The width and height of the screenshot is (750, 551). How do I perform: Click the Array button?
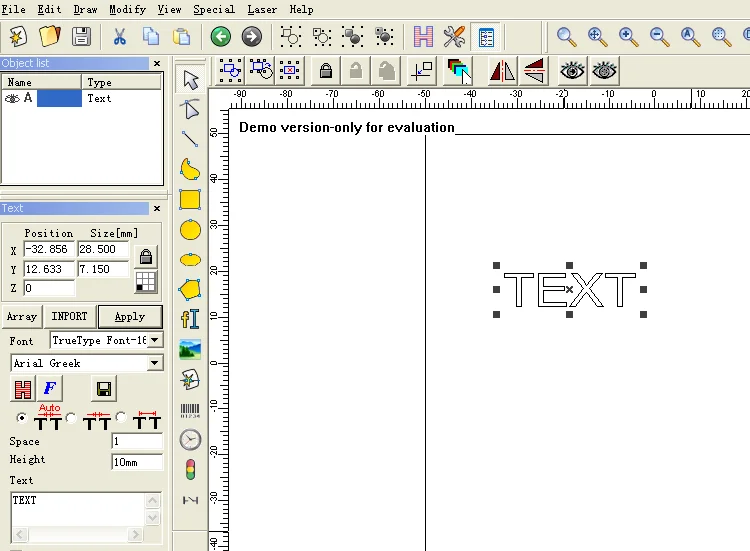coord(22,316)
